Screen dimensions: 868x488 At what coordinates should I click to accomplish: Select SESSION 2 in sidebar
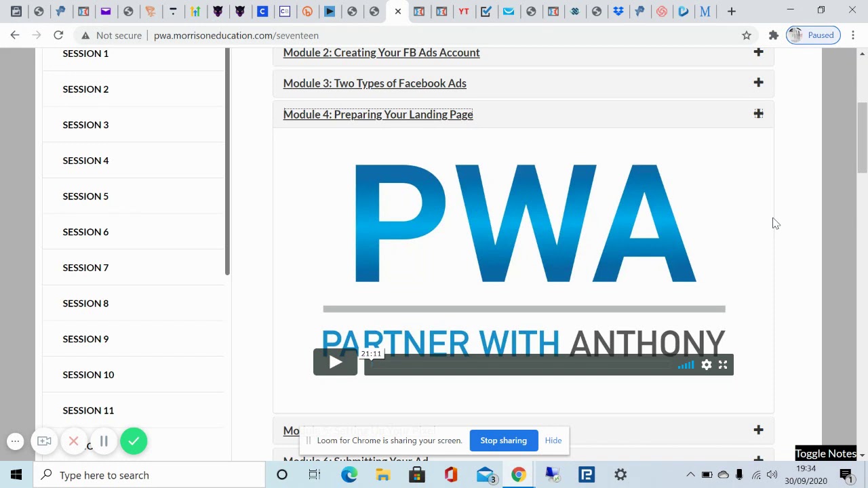pyautogui.click(x=85, y=89)
